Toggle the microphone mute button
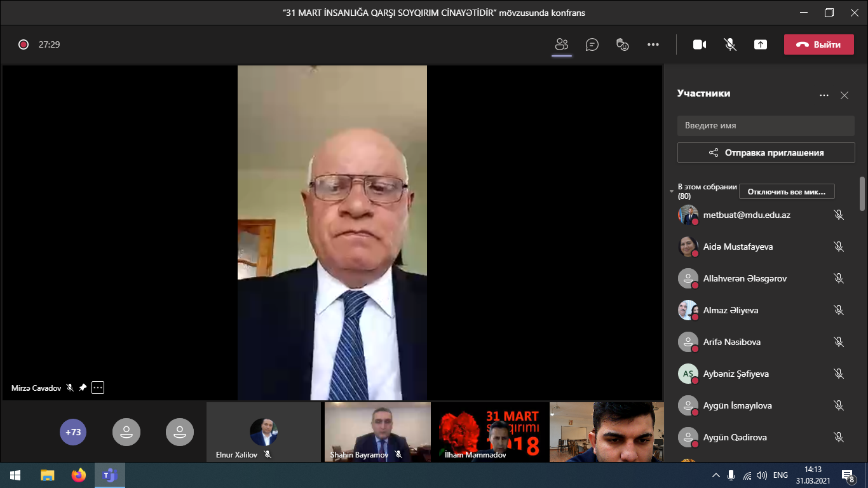The image size is (868, 488). (730, 44)
